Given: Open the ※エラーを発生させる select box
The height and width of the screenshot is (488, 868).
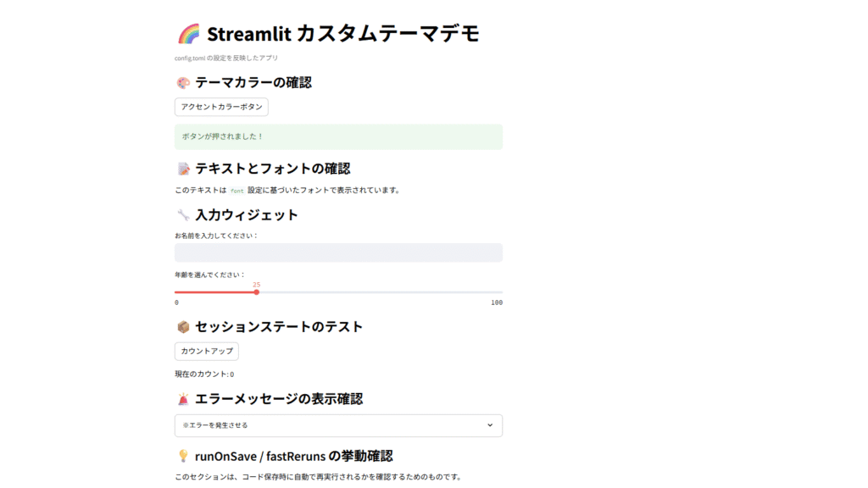Looking at the screenshot, I should [x=331, y=425].
